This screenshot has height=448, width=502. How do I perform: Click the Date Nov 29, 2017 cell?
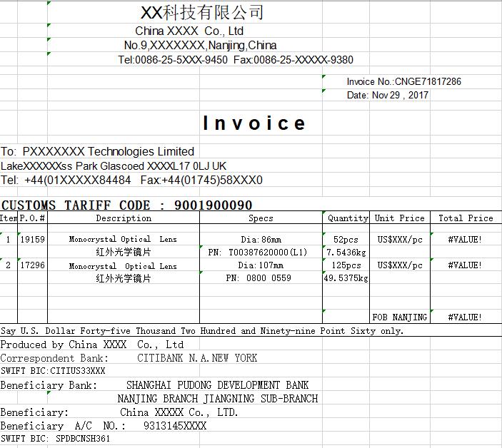[x=387, y=95]
